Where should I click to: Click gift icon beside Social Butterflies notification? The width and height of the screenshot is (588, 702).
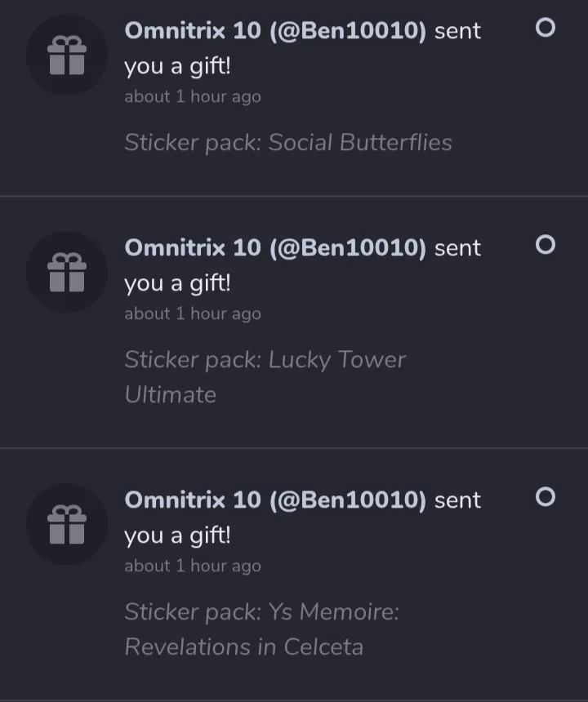66,56
